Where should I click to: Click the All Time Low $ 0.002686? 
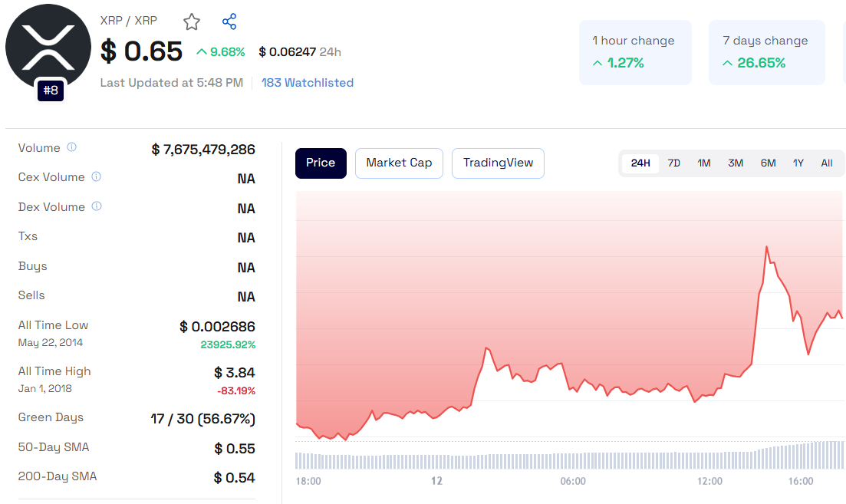coord(217,327)
